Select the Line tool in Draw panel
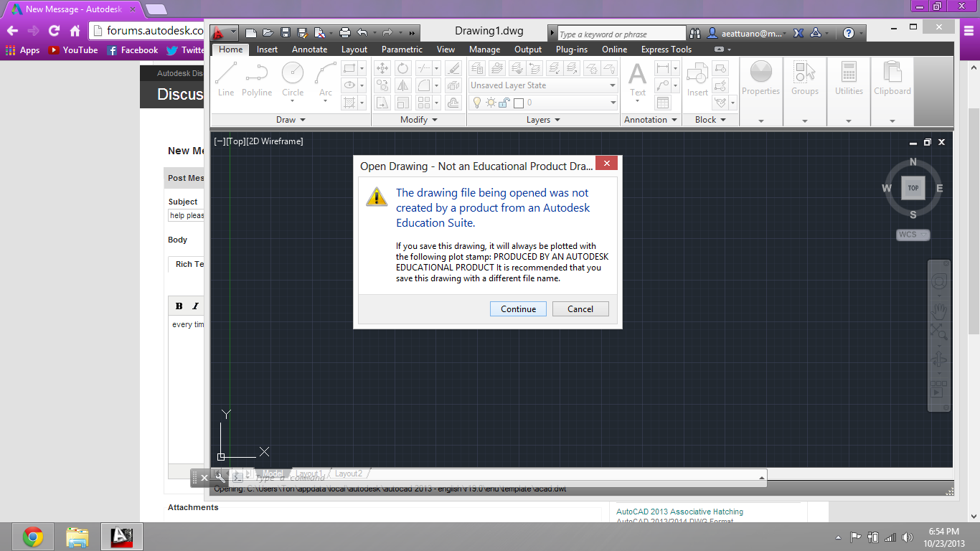The height and width of the screenshot is (551, 980). pyautogui.click(x=226, y=79)
